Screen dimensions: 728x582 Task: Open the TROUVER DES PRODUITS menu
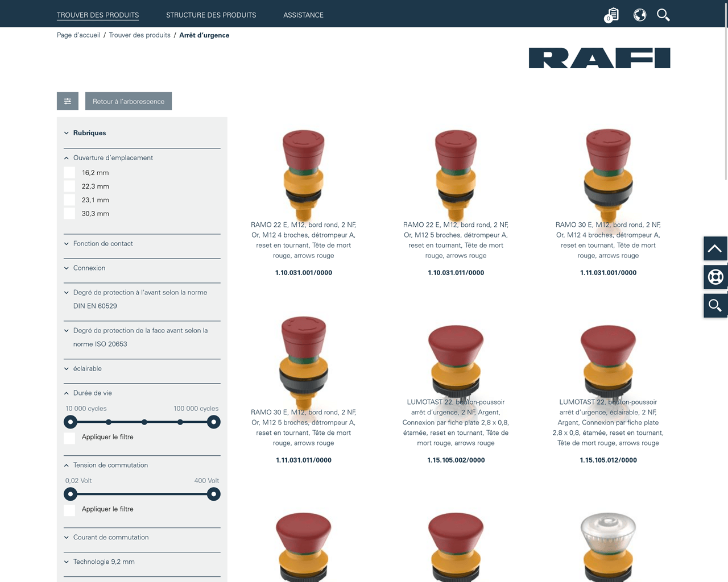click(x=97, y=15)
